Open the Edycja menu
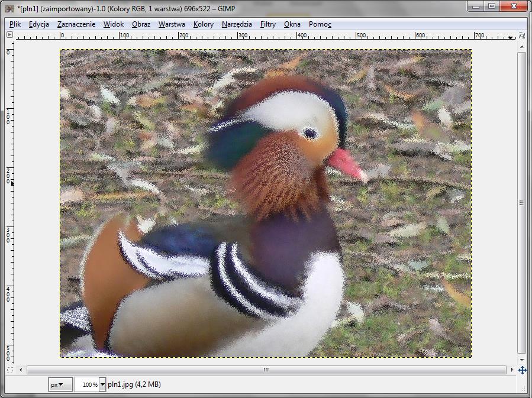This screenshot has width=532, height=398. [x=39, y=24]
